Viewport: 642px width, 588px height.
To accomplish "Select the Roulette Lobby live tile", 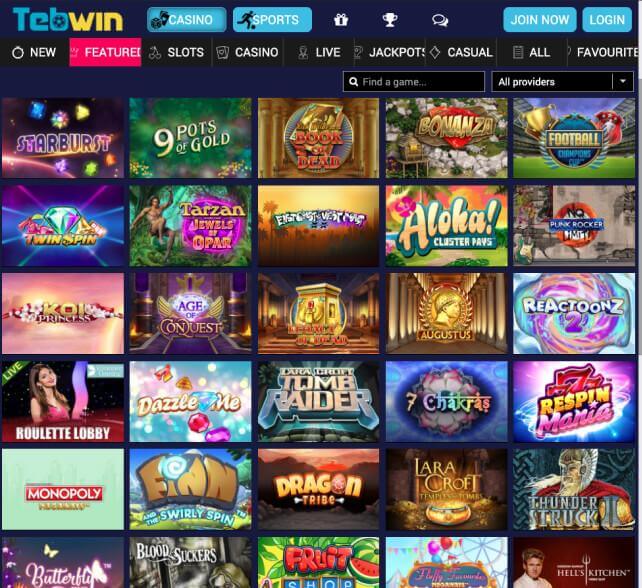I will pos(63,401).
